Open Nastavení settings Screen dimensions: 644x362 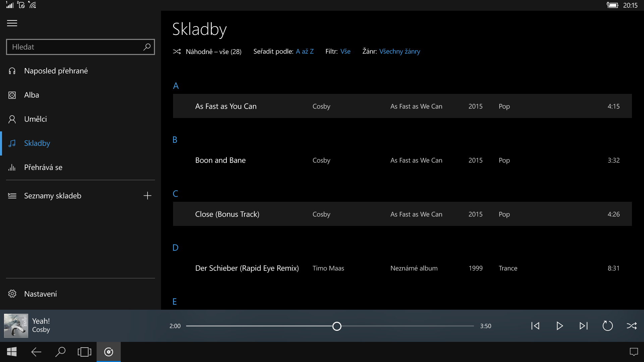pyautogui.click(x=40, y=294)
